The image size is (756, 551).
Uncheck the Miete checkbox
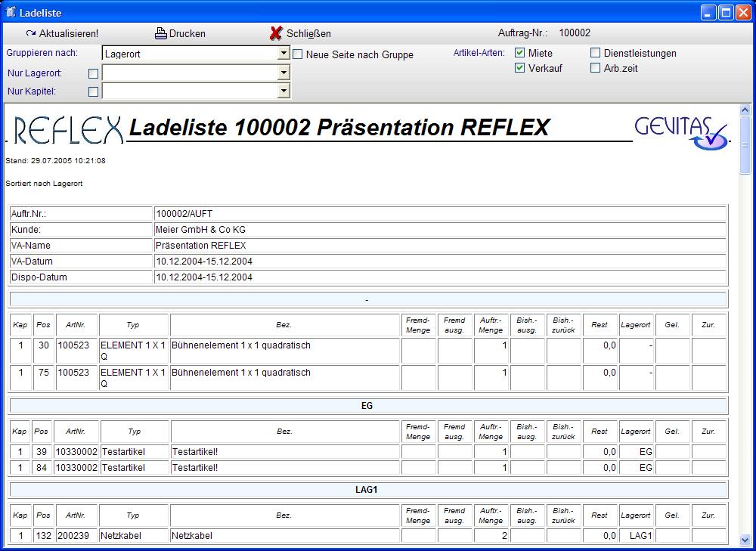(520, 53)
